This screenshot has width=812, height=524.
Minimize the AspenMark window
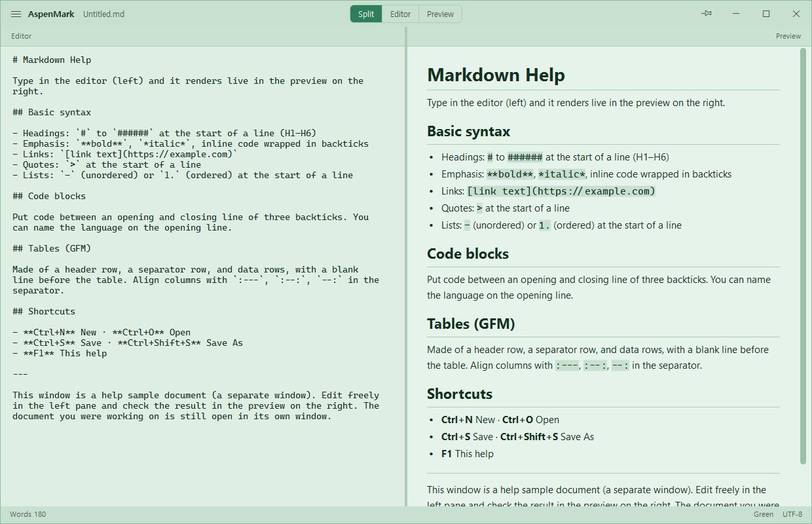[x=736, y=14]
